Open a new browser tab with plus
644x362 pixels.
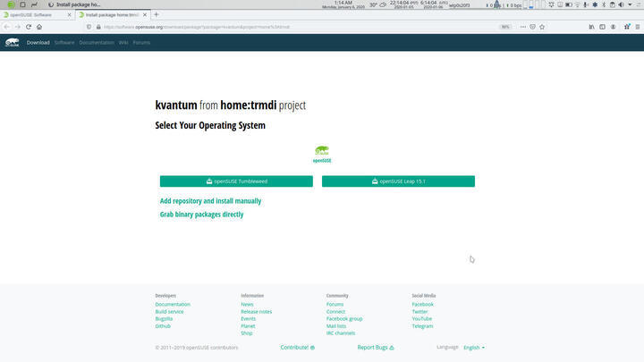click(156, 14)
